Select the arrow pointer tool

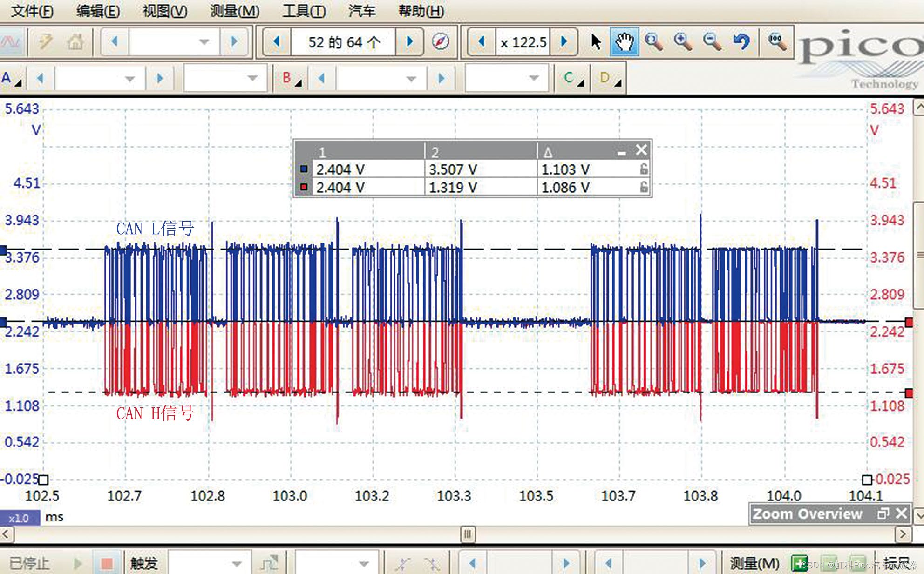click(x=595, y=42)
